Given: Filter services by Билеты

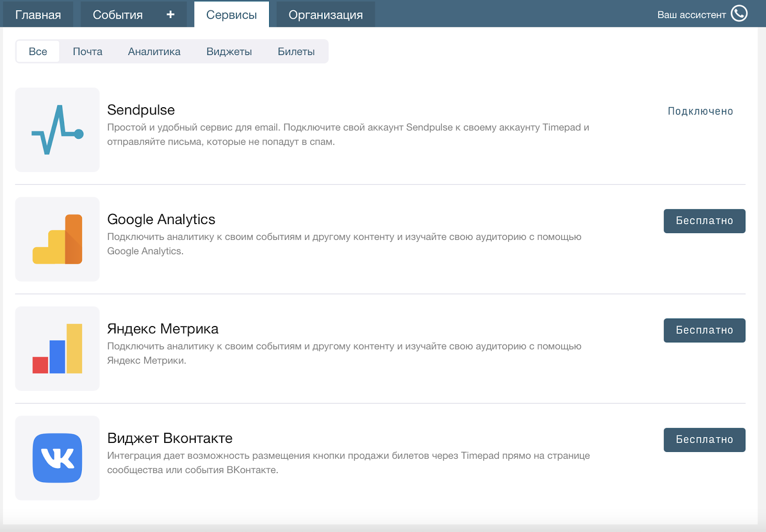Looking at the screenshot, I should 296,51.
